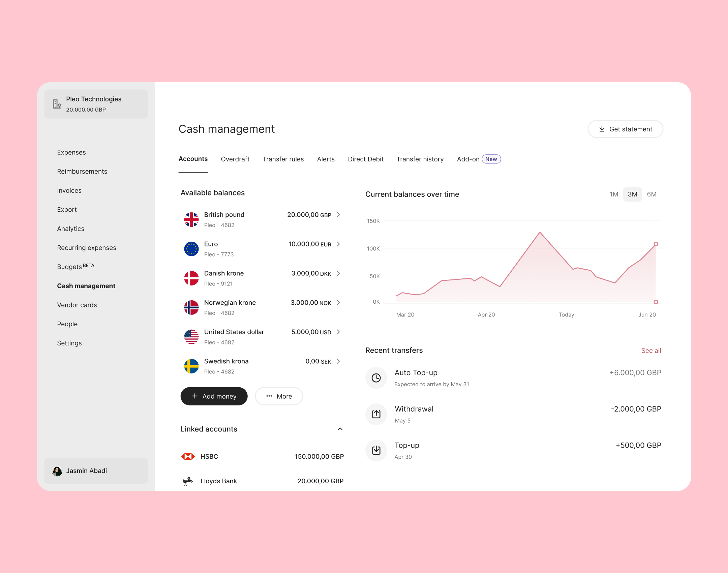This screenshot has width=728, height=573.
Task: Click the chart's upper end-point marker
Action: tap(656, 244)
